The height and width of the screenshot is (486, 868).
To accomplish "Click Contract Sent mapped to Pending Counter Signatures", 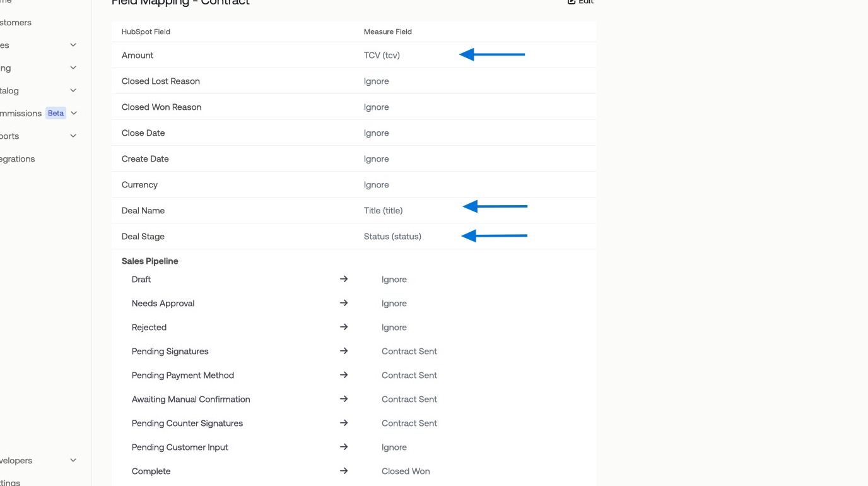I will point(409,424).
